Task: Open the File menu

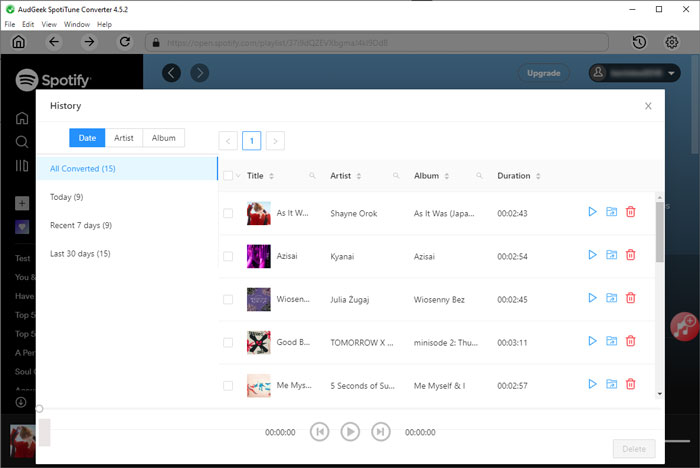Action: click(x=10, y=24)
